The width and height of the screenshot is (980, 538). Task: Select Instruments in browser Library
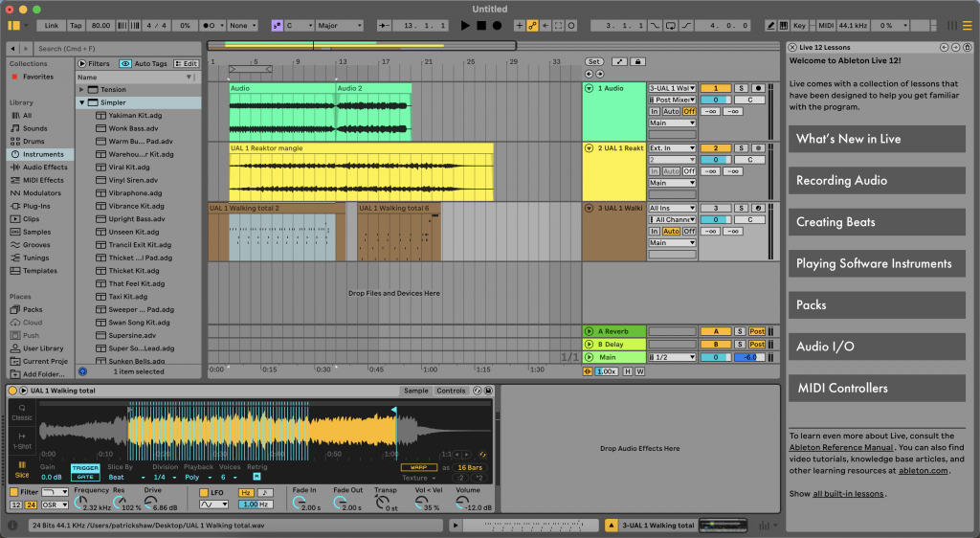(x=42, y=154)
